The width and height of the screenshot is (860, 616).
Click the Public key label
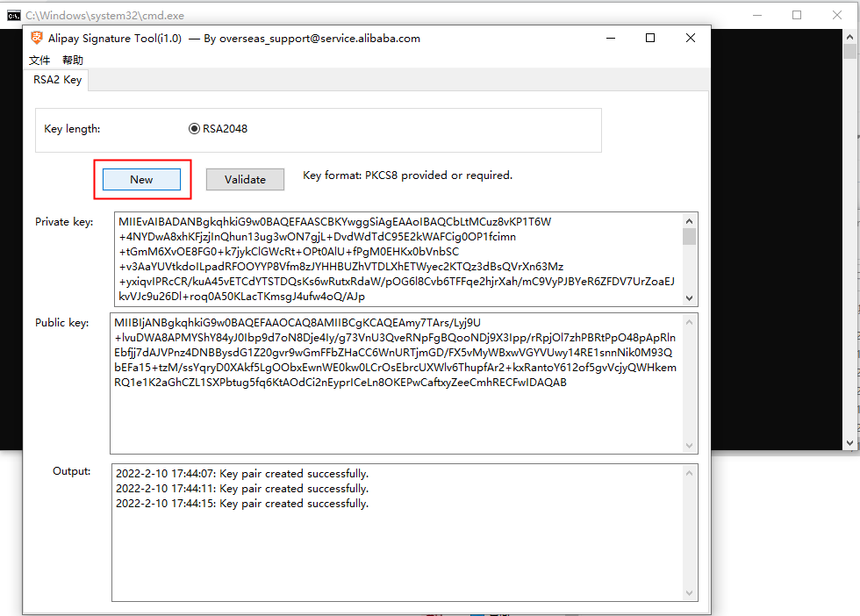(62, 323)
